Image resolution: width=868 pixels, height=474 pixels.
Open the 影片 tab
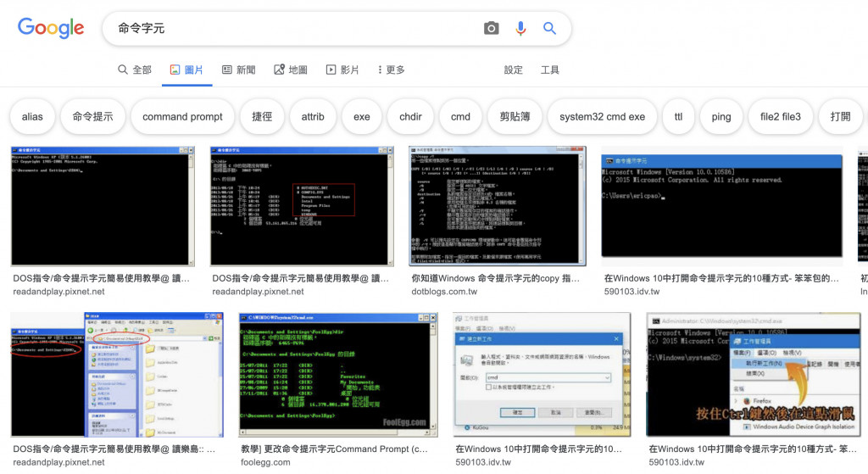(x=342, y=70)
